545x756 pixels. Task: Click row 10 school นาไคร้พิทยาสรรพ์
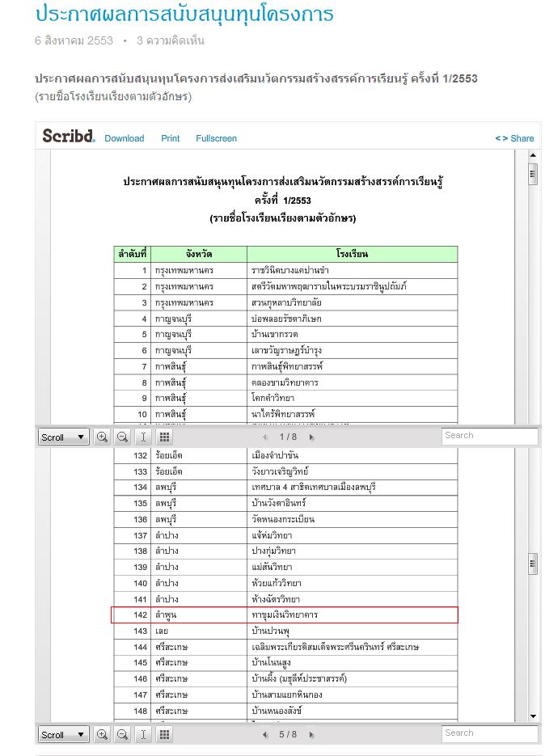(x=283, y=414)
